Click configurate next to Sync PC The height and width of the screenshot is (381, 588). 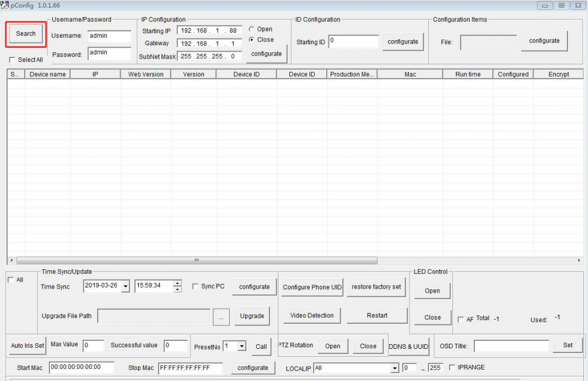click(x=254, y=286)
